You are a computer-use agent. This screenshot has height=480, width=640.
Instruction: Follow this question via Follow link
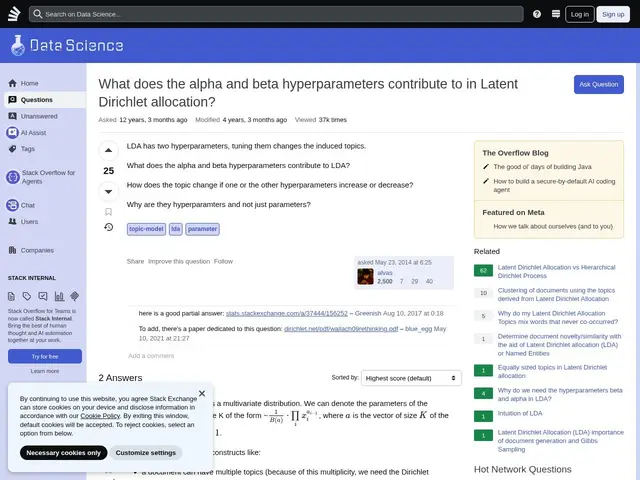click(223, 261)
